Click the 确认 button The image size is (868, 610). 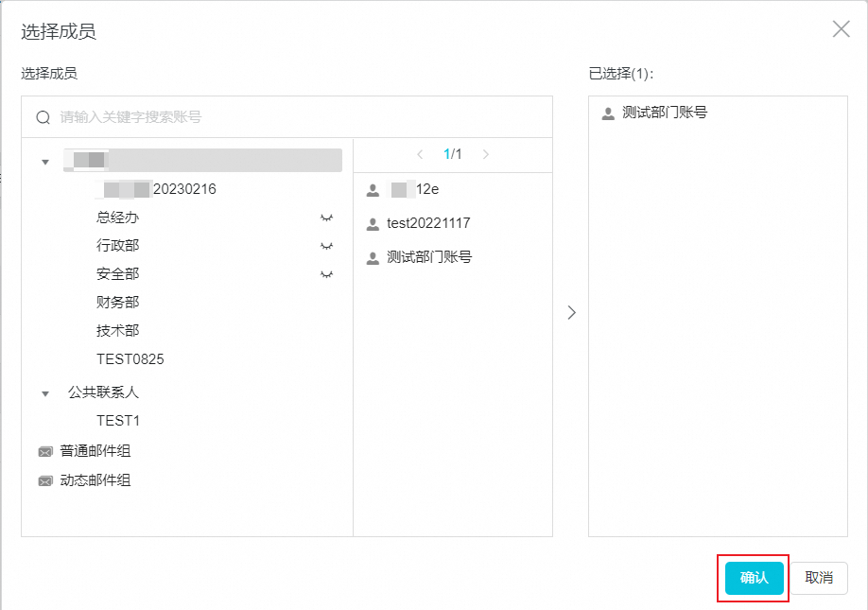[754, 578]
